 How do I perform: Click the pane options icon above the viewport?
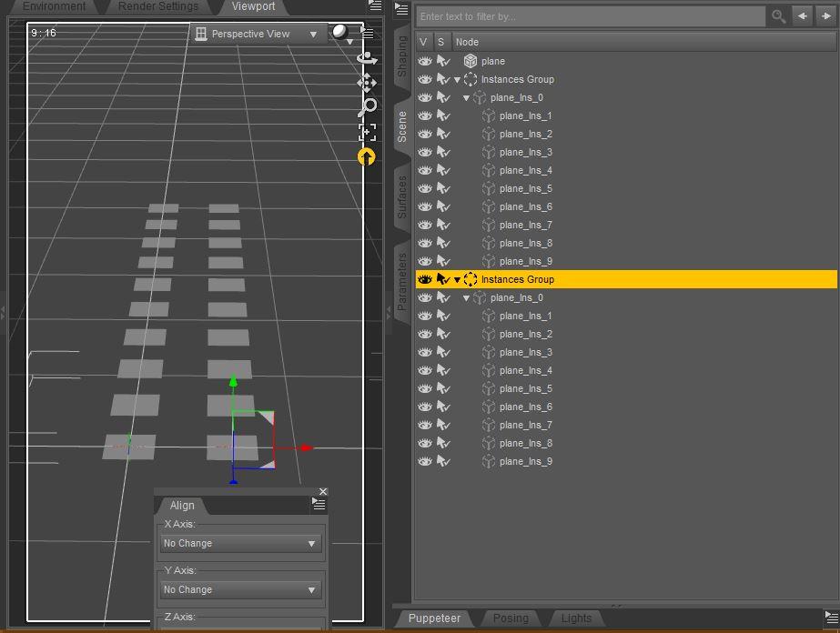375,5
